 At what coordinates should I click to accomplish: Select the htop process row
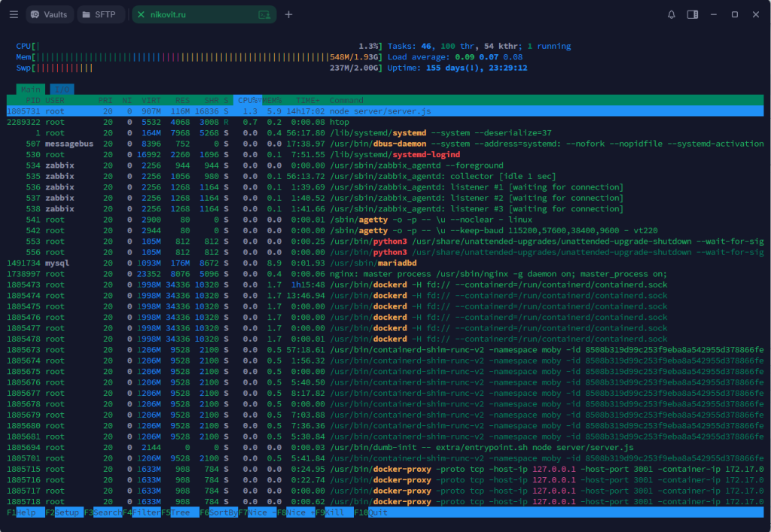coord(385,122)
